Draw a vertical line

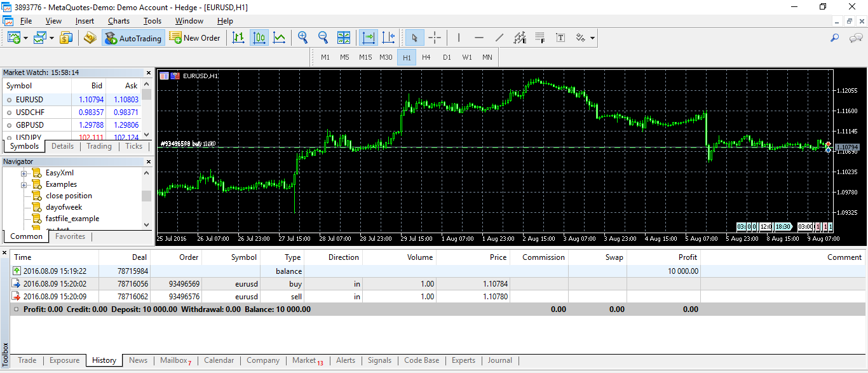[458, 38]
